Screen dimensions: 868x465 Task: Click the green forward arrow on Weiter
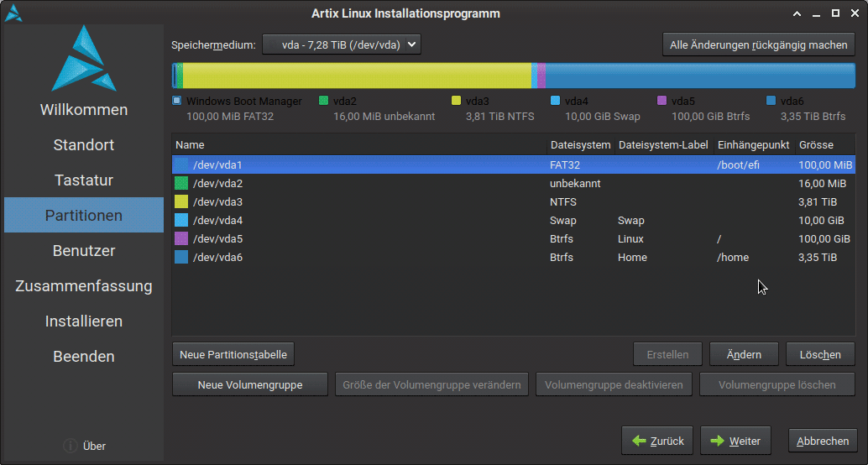[x=718, y=441]
